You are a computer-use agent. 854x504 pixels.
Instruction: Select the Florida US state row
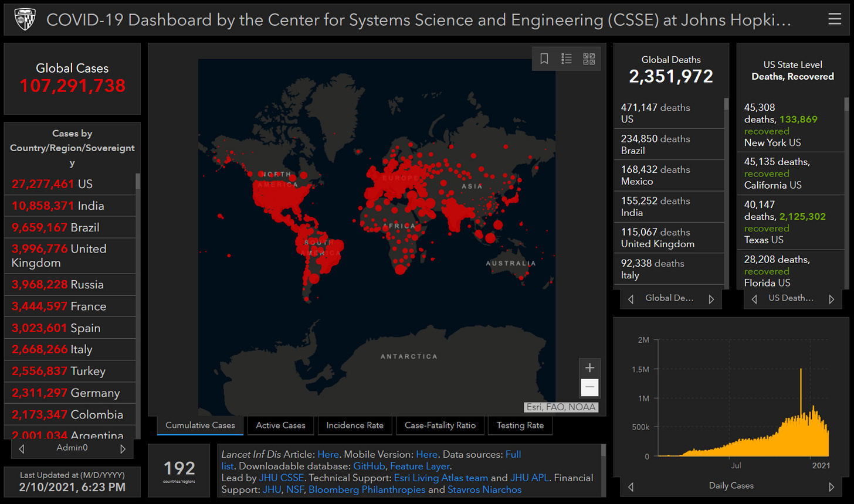[x=791, y=270]
